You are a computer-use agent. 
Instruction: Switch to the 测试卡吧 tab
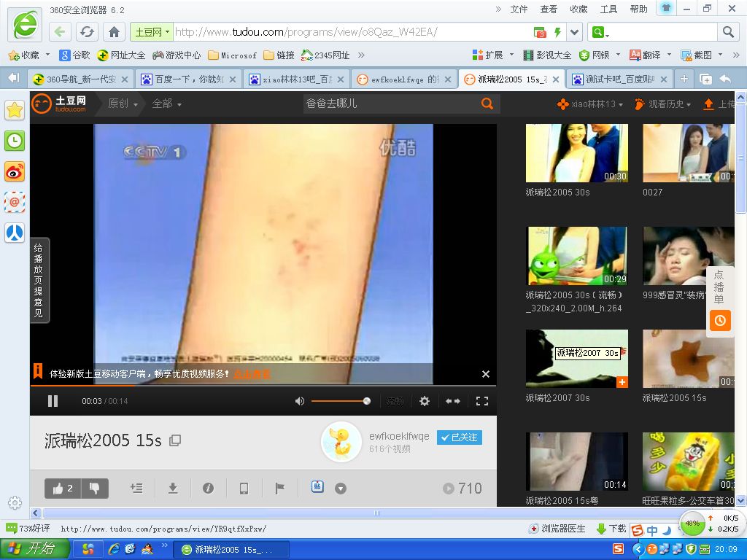click(619, 79)
